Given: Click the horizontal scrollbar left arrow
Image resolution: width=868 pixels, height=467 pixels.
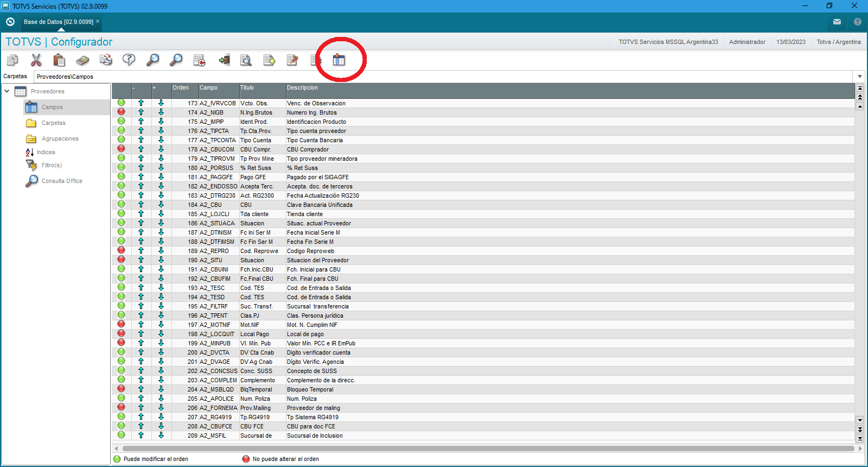Looking at the screenshot, I should pyautogui.click(x=116, y=449).
